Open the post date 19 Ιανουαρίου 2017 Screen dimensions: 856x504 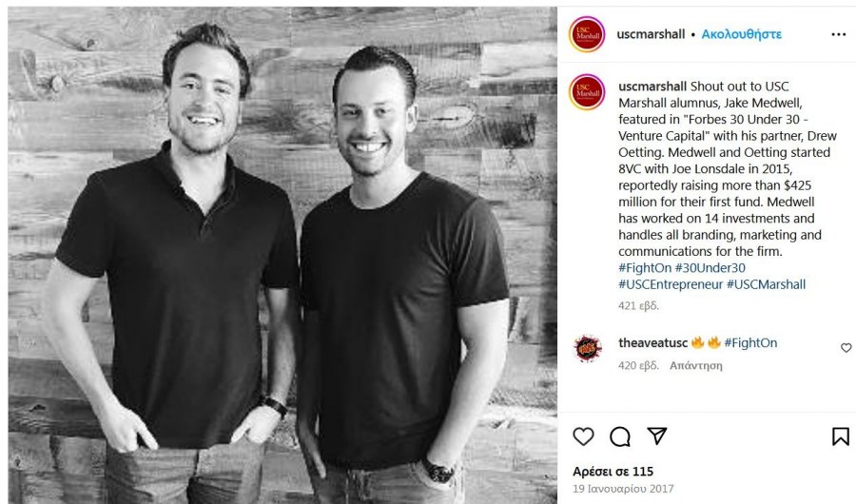623,488
